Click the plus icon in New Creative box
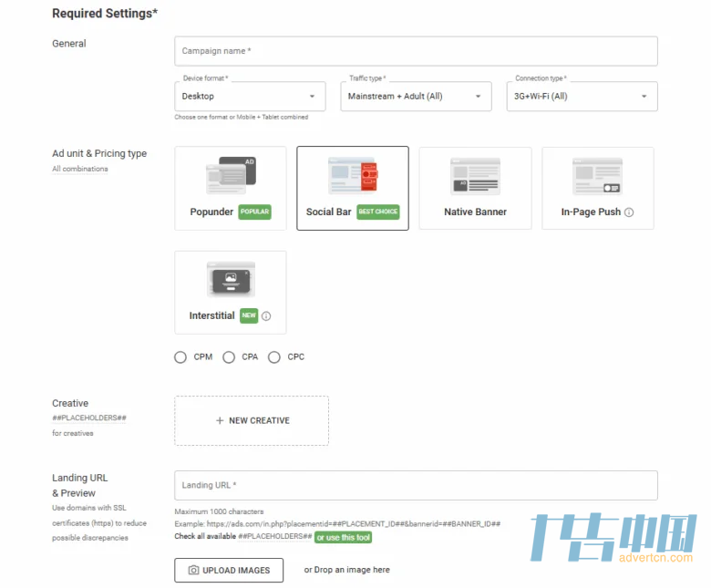 [x=220, y=421]
